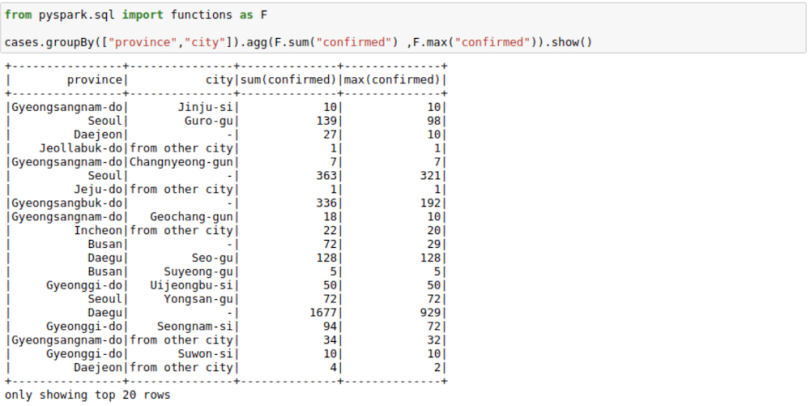This screenshot has width=810, height=406.
Task: Click the 'sum(confirmed)' column header
Action: click(288, 80)
